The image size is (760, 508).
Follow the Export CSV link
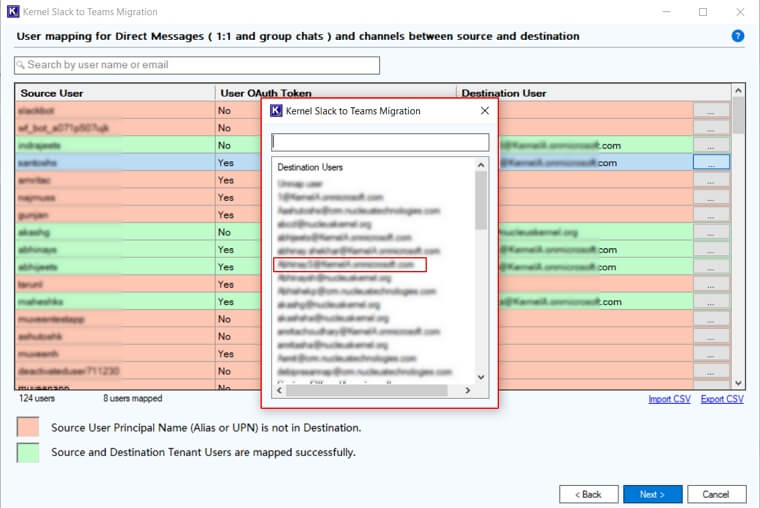(722, 398)
